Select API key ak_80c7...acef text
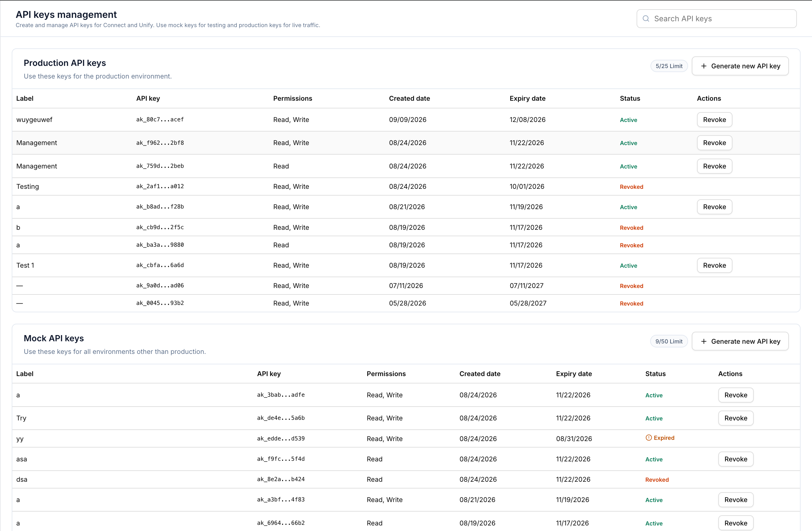This screenshot has width=812, height=531. click(160, 120)
